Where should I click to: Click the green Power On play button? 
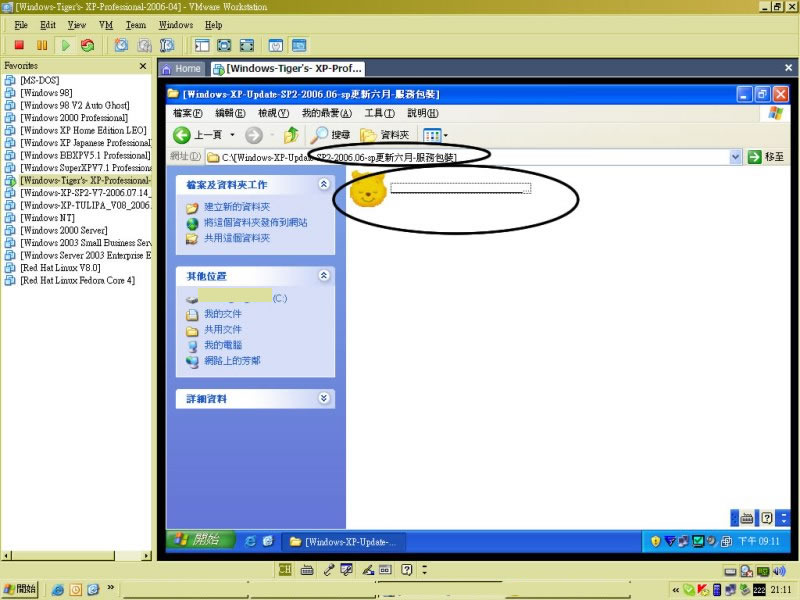click(x=65, y=45)
